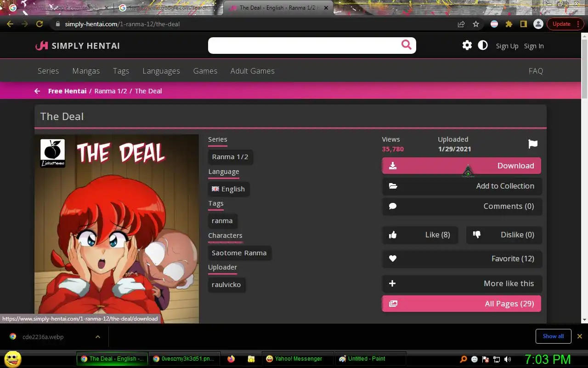Click the Add to Collection button
This screenshot has height=368, width=588.
point(461,186)
